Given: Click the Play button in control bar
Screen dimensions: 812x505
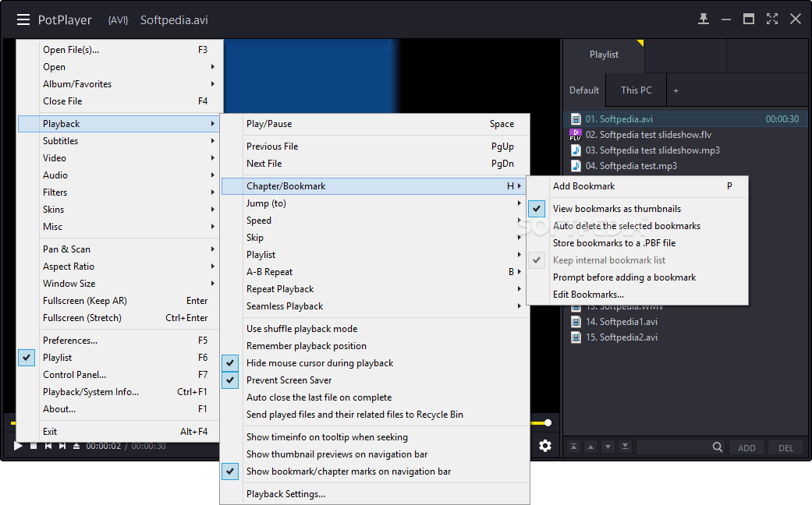Looking at the screenshot, I should [18, 446].
